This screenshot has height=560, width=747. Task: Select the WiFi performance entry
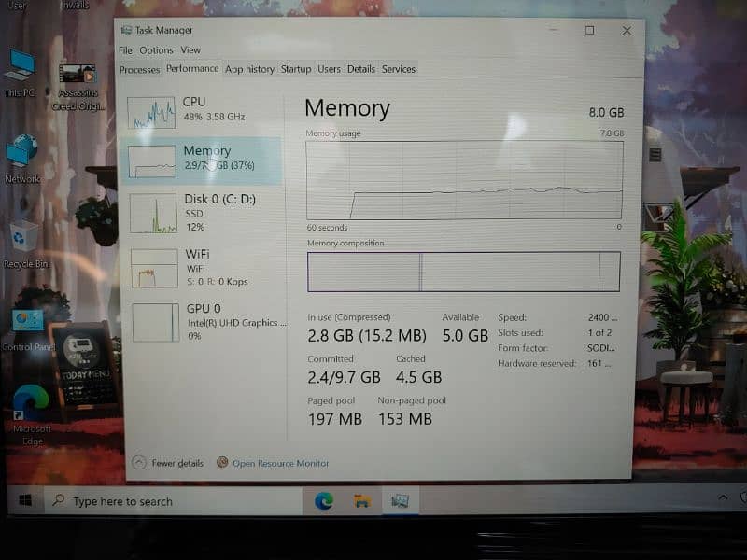click(x=204, y=268)
